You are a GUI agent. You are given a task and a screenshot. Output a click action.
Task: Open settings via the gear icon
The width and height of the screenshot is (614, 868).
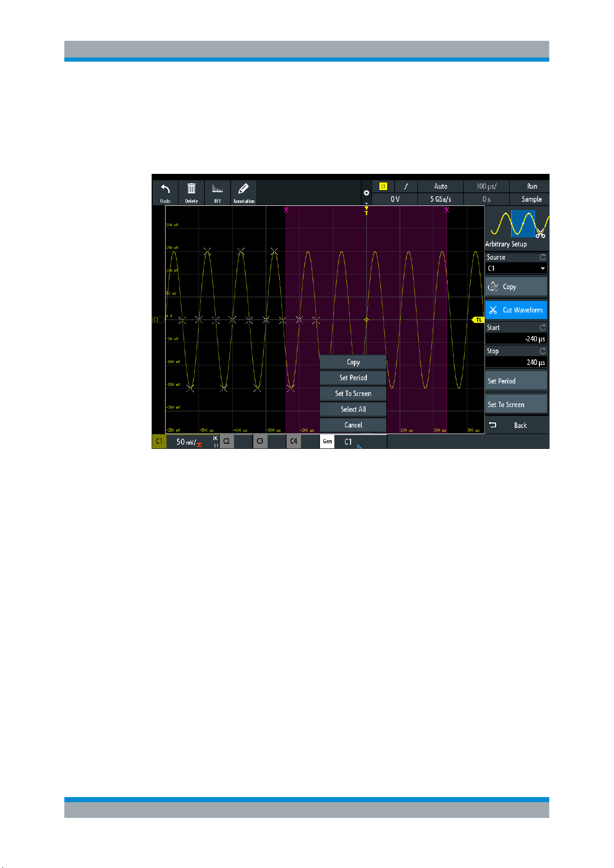pos(366,193)
